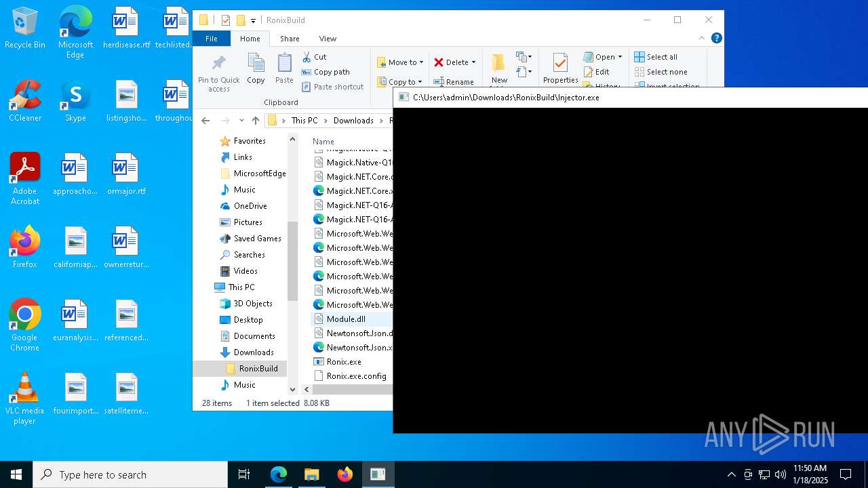Open CCleaner desktop shortcut
This screenshot has height=488, width=868.
tap(25, 101)
